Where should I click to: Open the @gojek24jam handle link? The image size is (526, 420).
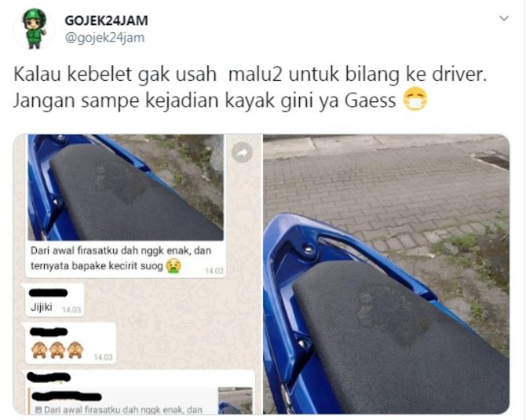coord(104,38)
